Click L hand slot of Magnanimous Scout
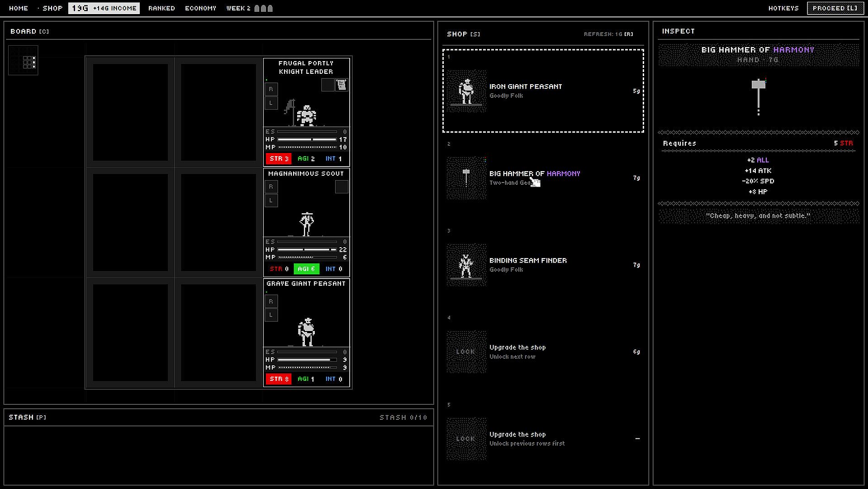 click(x=271, y=200)
